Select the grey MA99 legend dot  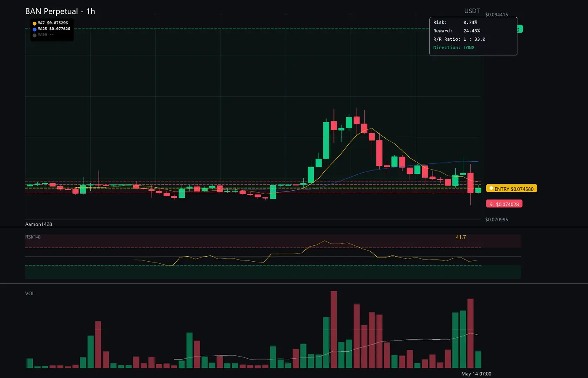click(x=34, y=35)
